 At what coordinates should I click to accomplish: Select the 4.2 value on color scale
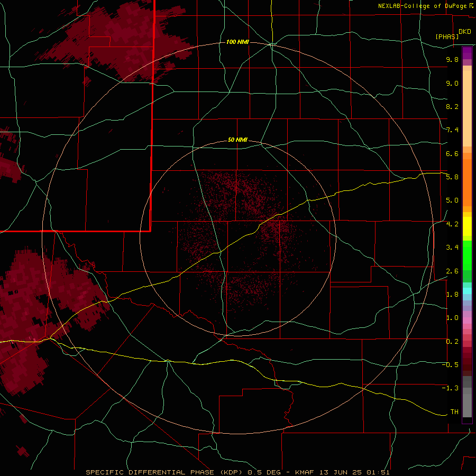pyautogui.click(x=452, y=224)
